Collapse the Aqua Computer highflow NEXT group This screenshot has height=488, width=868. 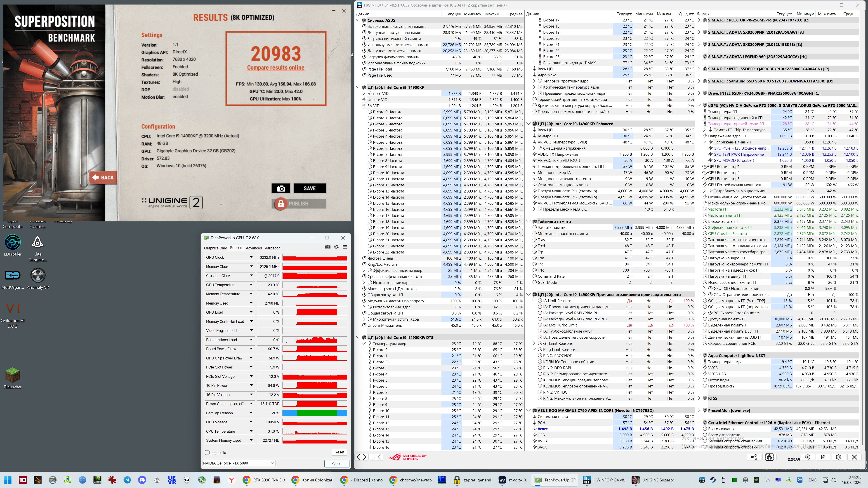pyautogui.click(x=699, y=355)
